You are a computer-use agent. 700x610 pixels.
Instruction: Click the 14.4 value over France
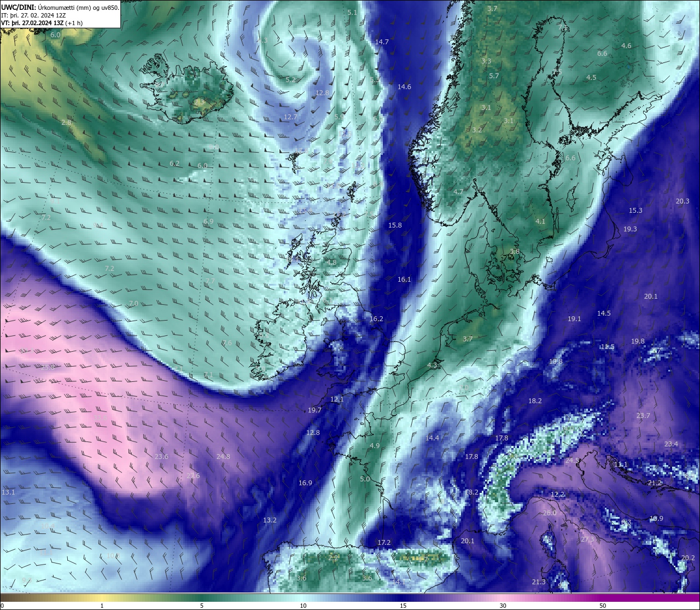click(432, 438)
